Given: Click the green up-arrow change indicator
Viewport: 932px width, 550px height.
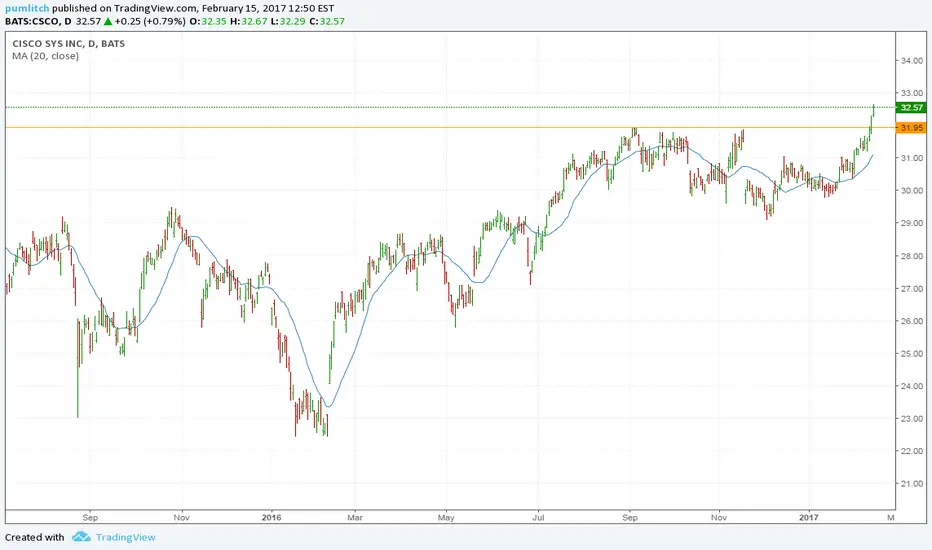Looking at the screenshot, I should (108, 21).
